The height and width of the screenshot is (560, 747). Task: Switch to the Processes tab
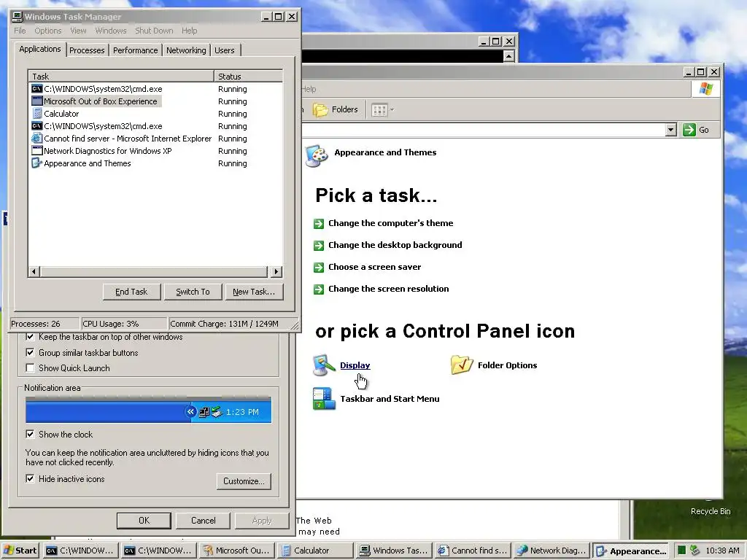[x=87, y=50]
